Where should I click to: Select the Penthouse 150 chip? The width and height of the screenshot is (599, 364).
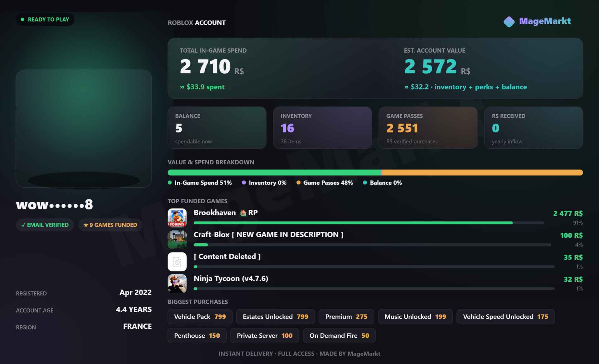(197, 336)
